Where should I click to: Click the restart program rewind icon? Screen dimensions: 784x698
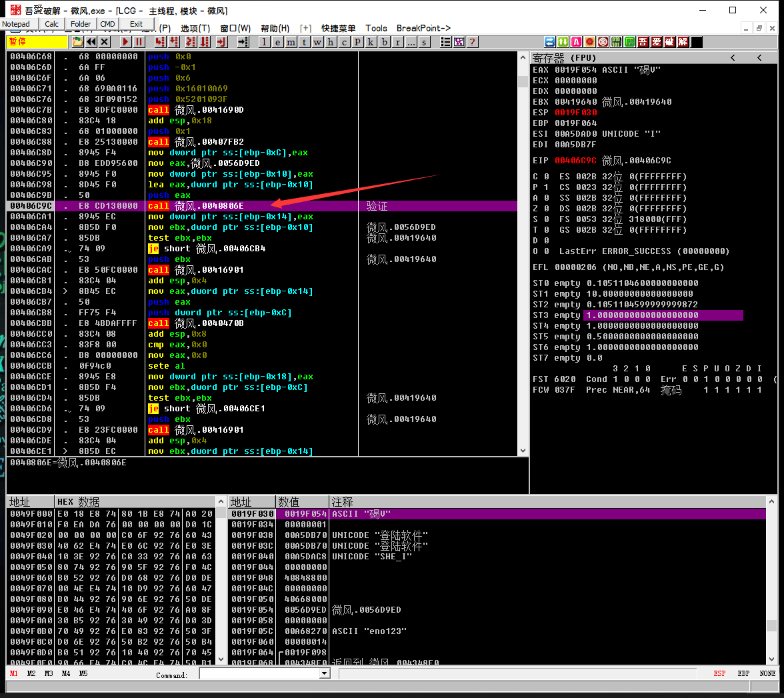tap(91, 42)
